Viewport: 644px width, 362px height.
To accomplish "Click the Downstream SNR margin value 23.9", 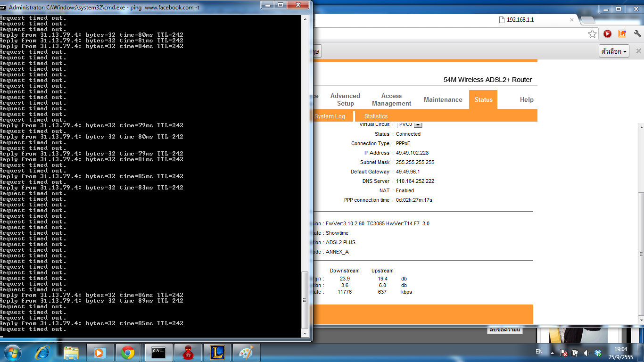I will 345,279.
